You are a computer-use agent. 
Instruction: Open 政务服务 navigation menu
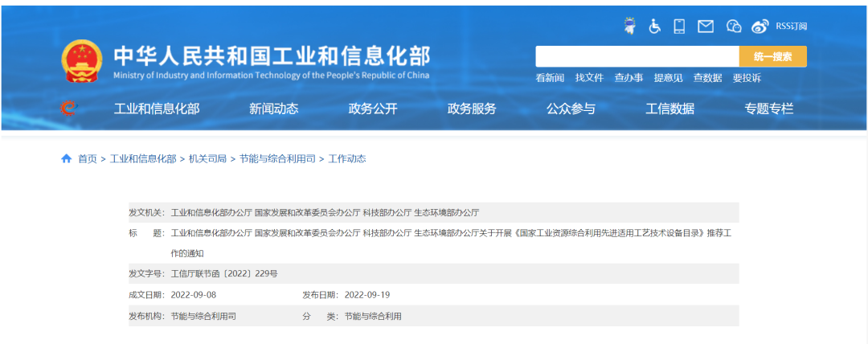(x=472, y=109)
